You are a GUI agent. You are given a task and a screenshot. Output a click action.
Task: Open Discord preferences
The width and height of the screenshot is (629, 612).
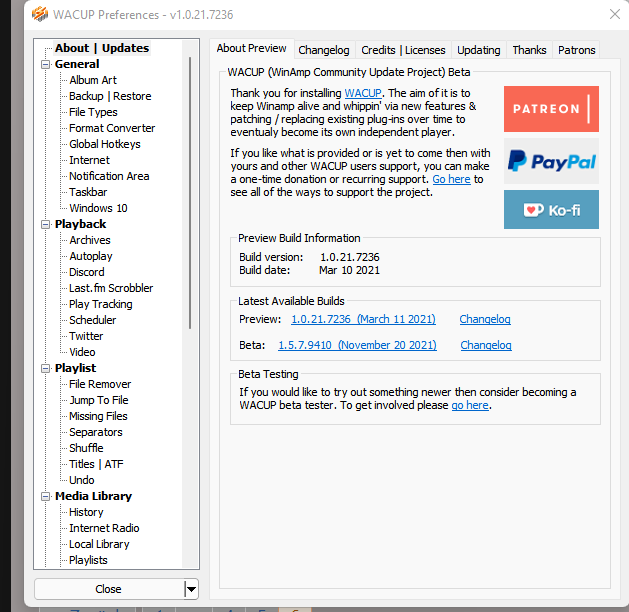[x=87, y=272]
